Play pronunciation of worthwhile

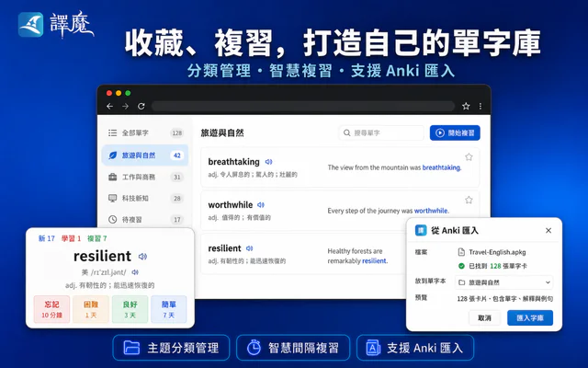point(261,205)
